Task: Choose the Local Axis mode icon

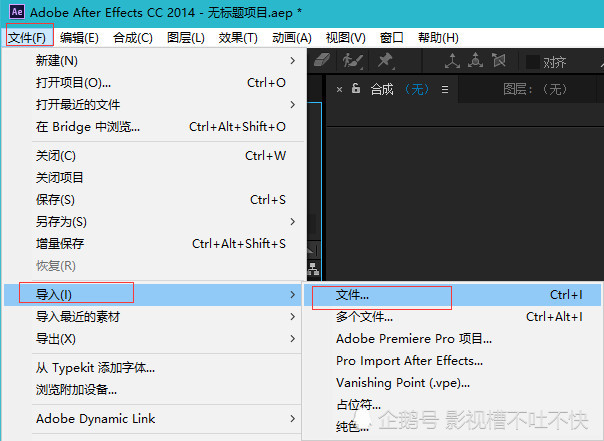Action: [452, 61]
